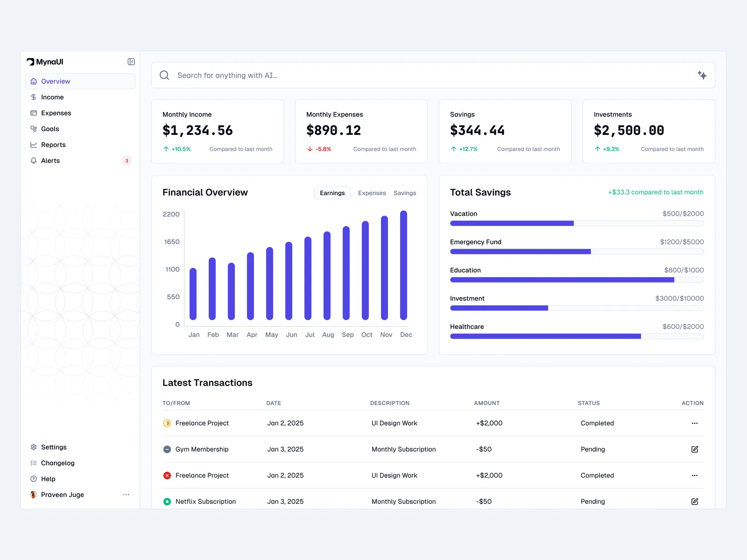Click the AI sparkle icon in search bar
747x560 pixels.
[702, 75]
